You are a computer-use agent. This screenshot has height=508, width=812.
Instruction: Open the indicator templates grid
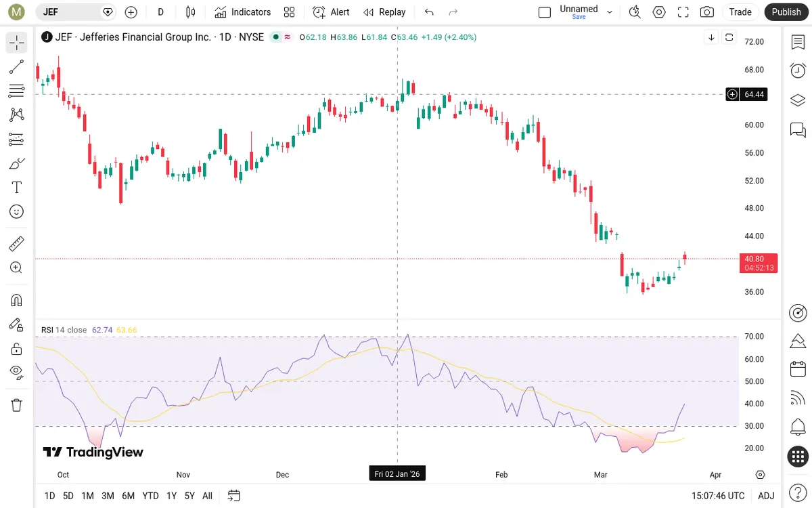point(290,12)
